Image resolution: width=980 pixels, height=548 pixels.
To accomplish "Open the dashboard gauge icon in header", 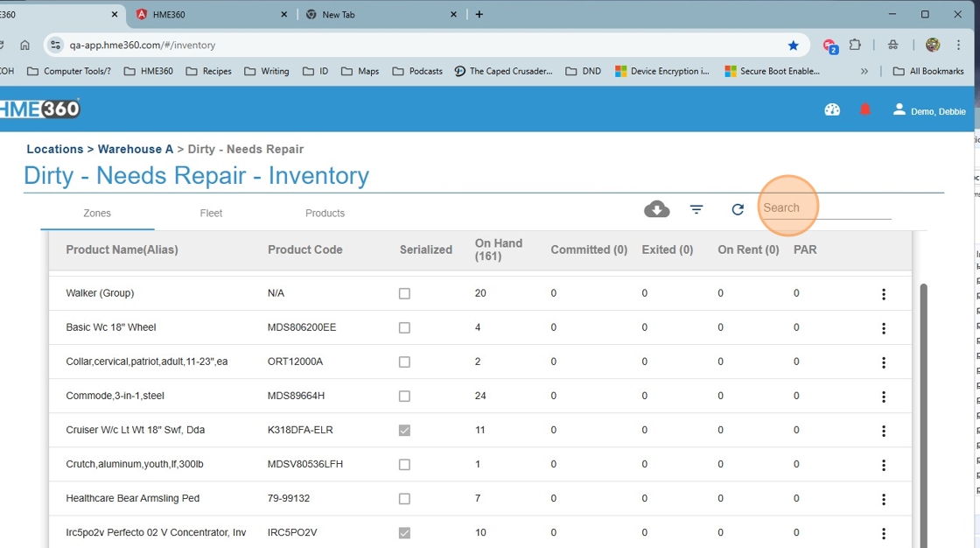I will coord(832,109).
